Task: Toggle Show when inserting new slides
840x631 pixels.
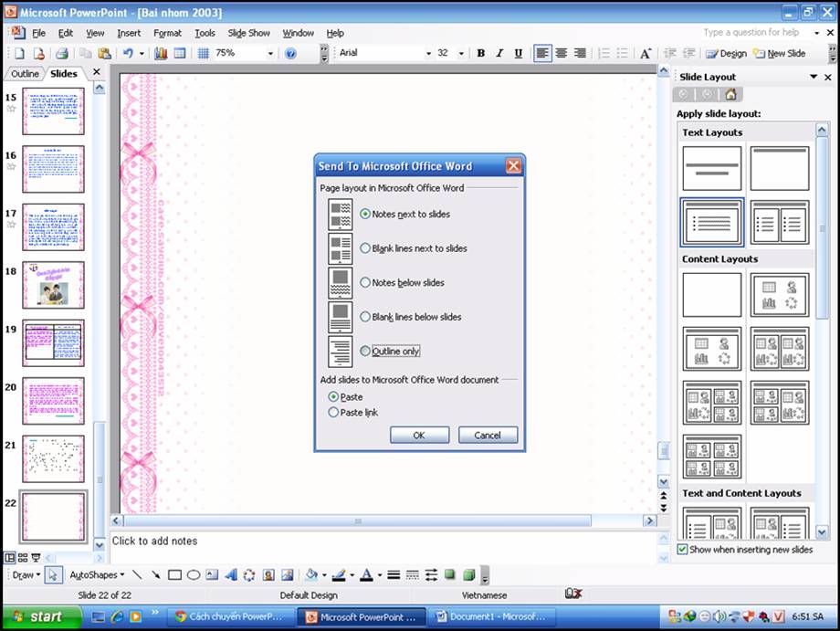Action: 682,550
